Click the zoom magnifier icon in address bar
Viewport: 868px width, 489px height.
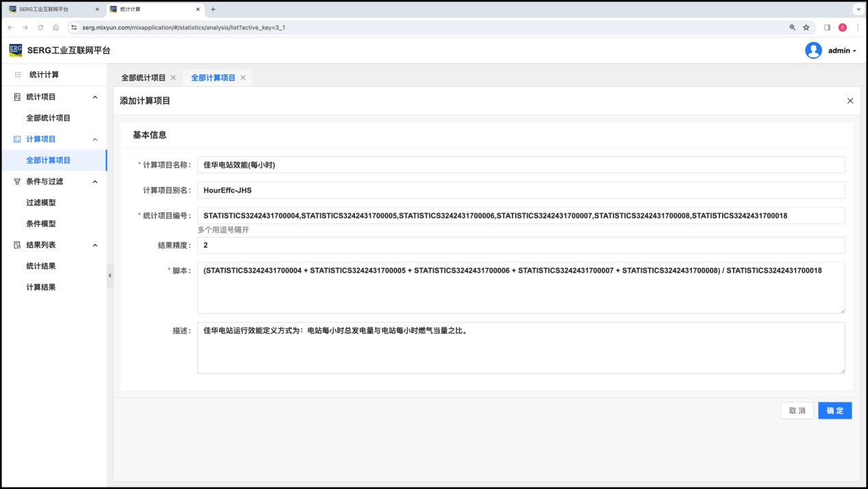pyautogui.click(x=793, y=27)
